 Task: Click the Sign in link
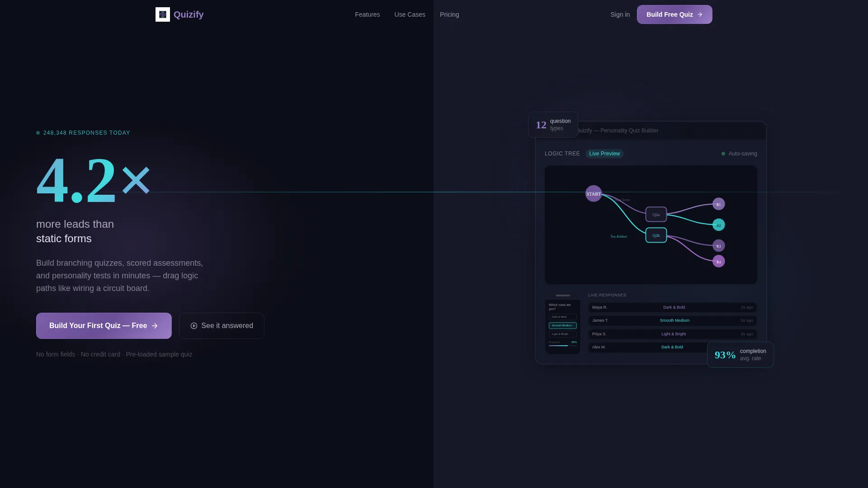[x=620, y=14]
